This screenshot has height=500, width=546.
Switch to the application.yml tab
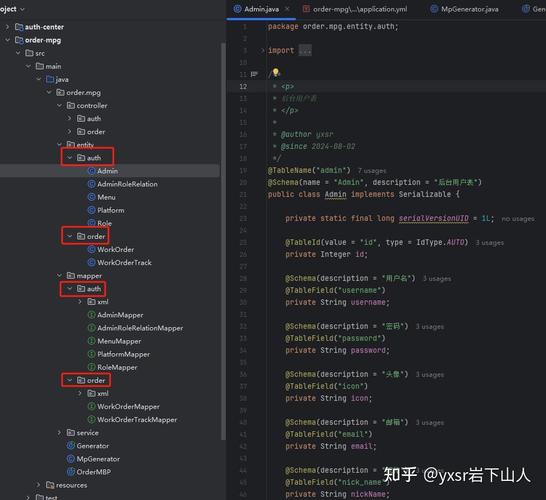click(x=355, y=9)
